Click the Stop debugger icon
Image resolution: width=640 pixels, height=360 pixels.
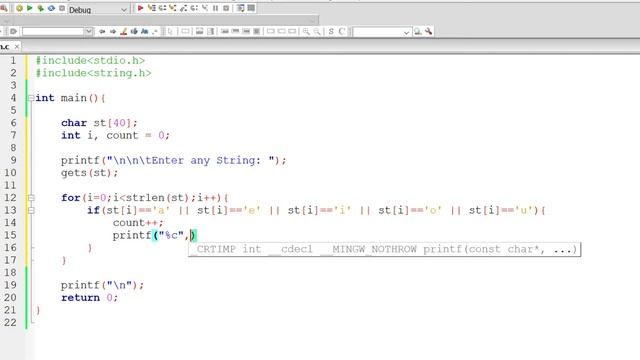[x=226, y=8]
